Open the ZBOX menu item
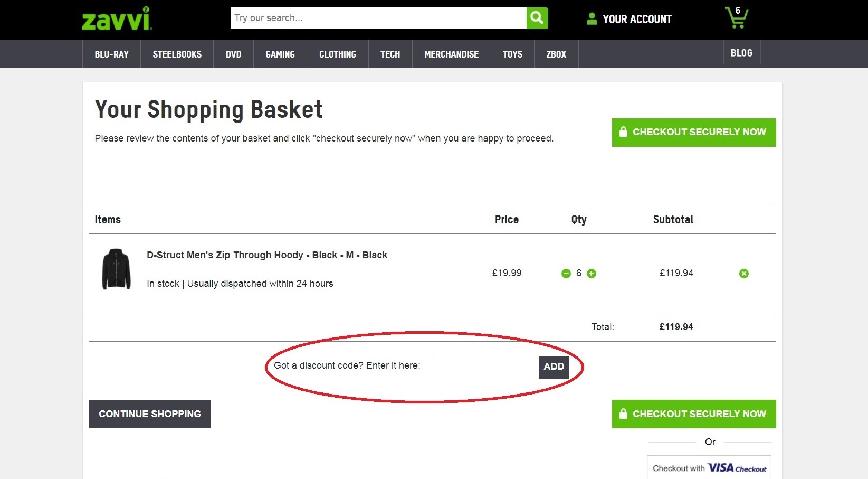The image size is (868, 479). [x=556, y=54]
